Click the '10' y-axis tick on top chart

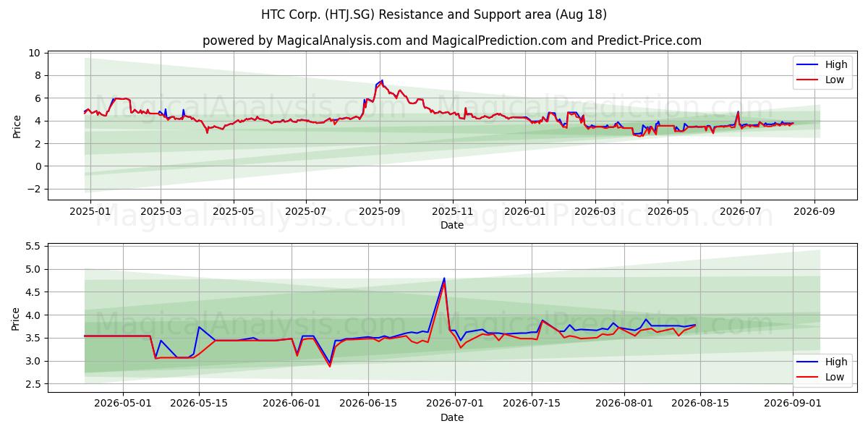34,53
